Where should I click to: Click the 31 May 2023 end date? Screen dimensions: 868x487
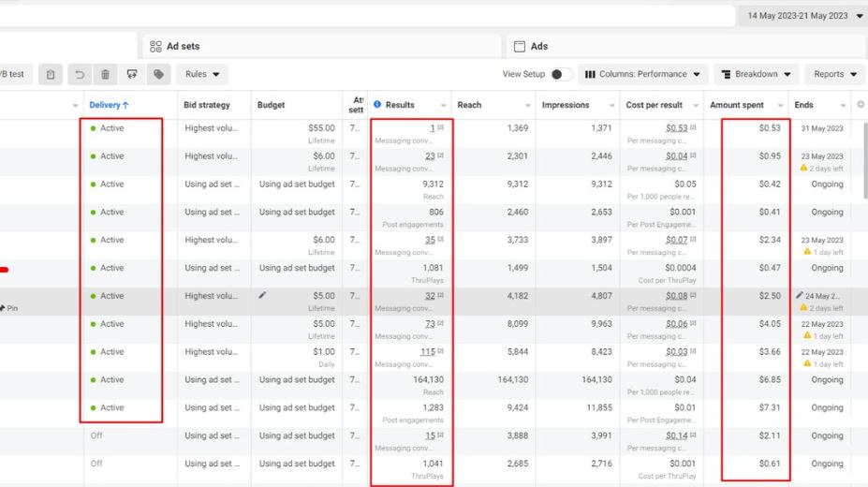tap(822, 128)
